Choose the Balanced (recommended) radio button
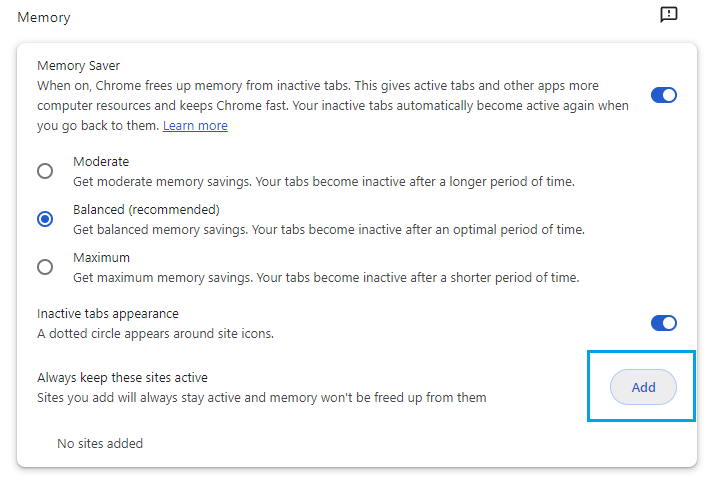 45,219
